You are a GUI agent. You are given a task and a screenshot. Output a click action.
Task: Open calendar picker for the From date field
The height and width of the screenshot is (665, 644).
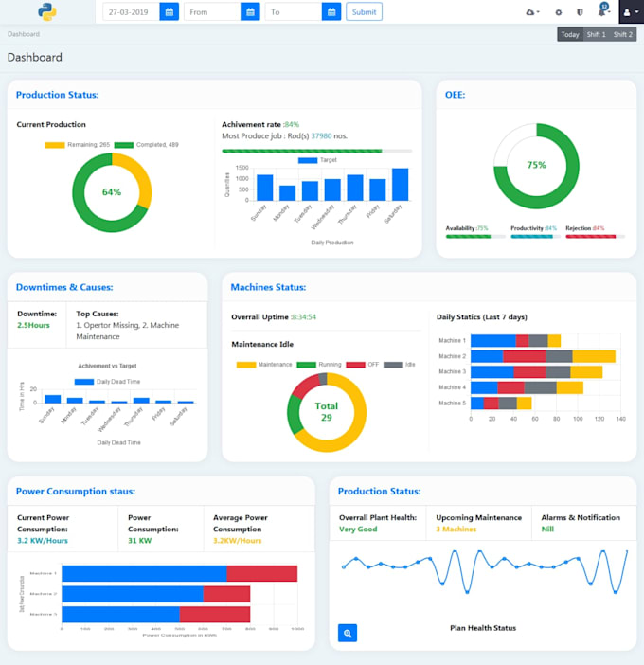pyautogui.click(x=250, y=12)
